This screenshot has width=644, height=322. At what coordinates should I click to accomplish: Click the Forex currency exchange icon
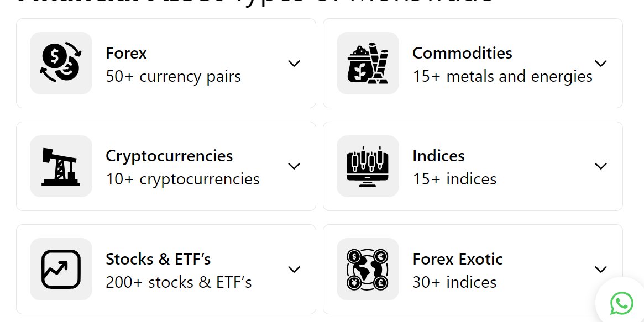point(61,63)
